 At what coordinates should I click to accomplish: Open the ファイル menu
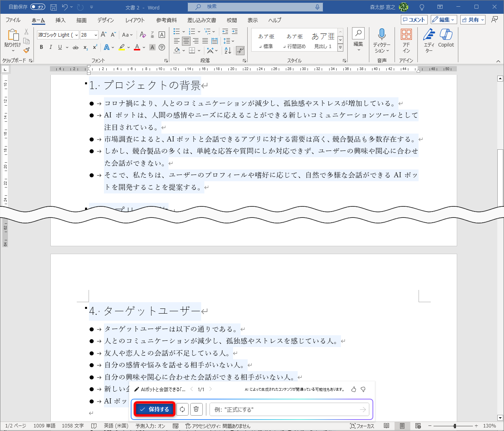pos(13,20)
